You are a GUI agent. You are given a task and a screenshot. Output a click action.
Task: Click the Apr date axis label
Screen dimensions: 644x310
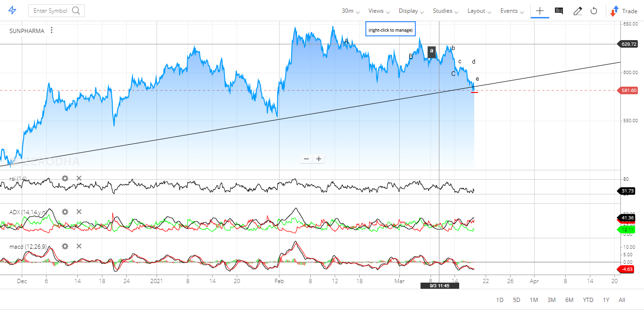534,281
